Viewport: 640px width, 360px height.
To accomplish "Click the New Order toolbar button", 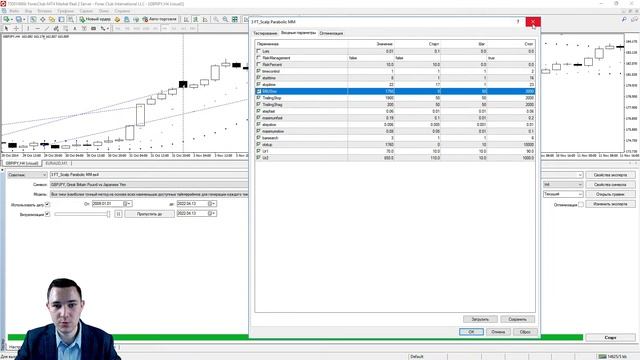I will pos(95,19).
